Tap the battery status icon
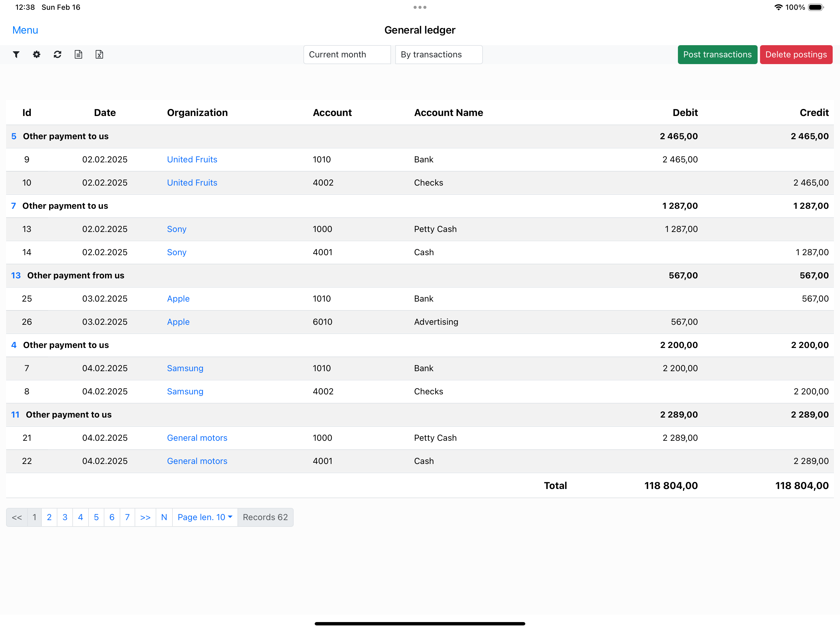Viewport: 840px width, 630px height. [x=816, y=7]
